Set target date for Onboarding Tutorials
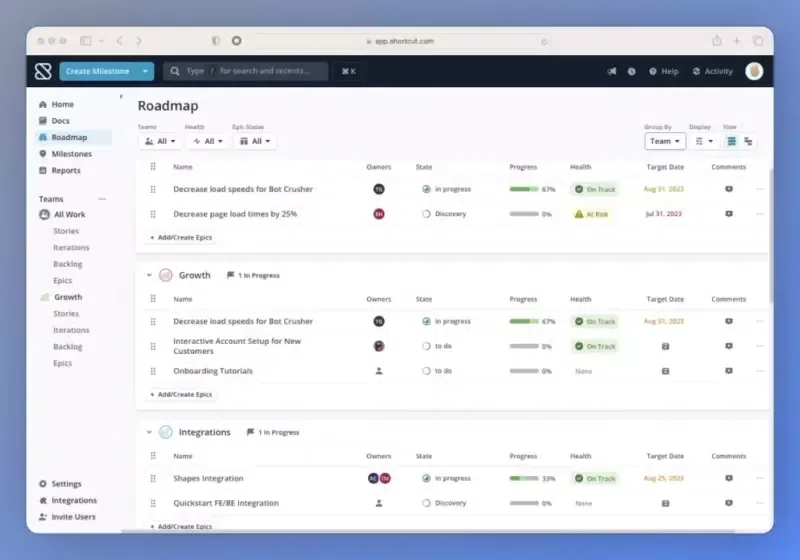Image resolution: width=800 pixels, height=560 pixels. pyautogui.click(x=665, y=371)
